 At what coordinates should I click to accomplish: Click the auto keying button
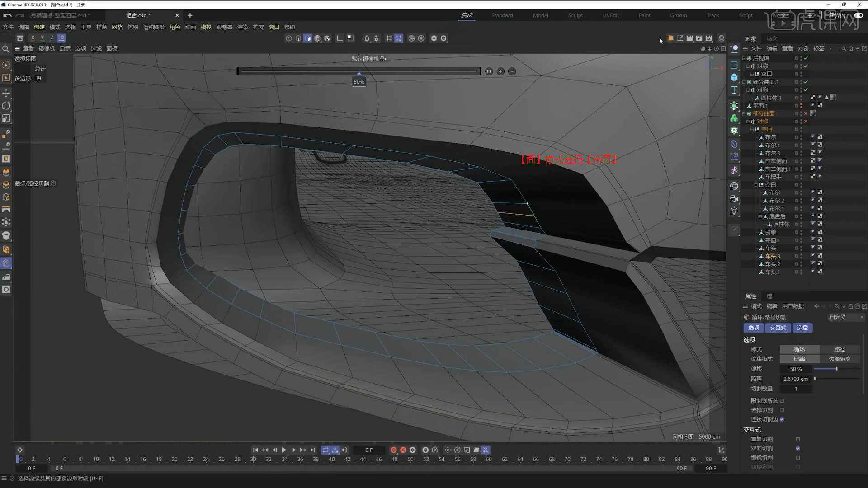click(403, 450)
